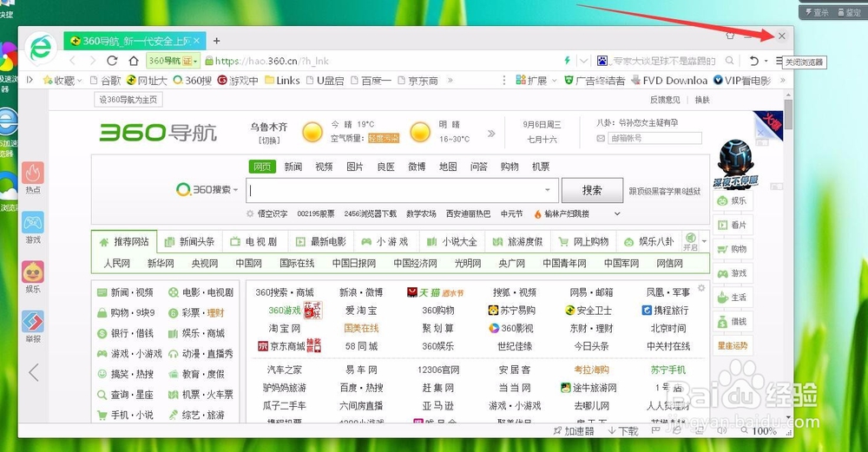Click 反馈意见 link
868x452 pixels.
point(665,100)
